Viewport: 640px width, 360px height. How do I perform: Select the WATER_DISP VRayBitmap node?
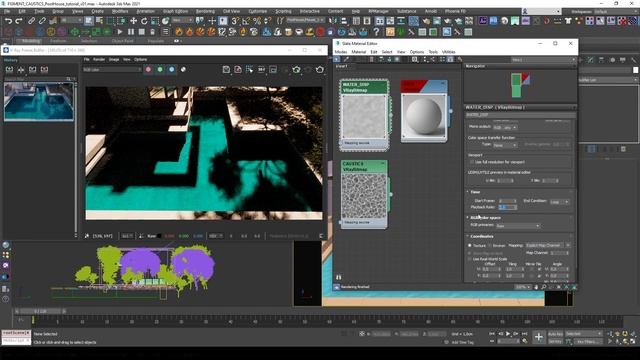pos(364,115)
